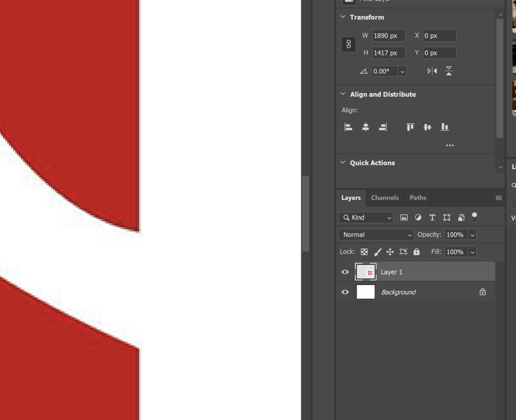Lock artboard nesting

pyautogui.click(x=403, y=252)
